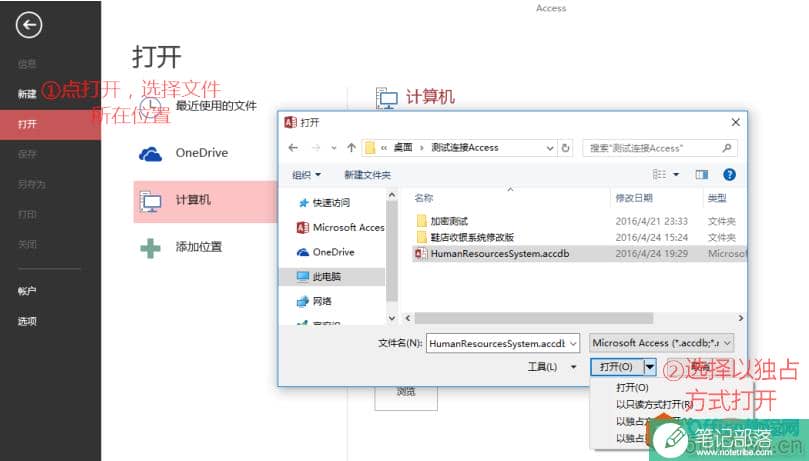The width and height of the screenshot is (809, 461).
Task: Open recent locations dropdown arrow
Action: pyautogui.click(x=334, y=148)
